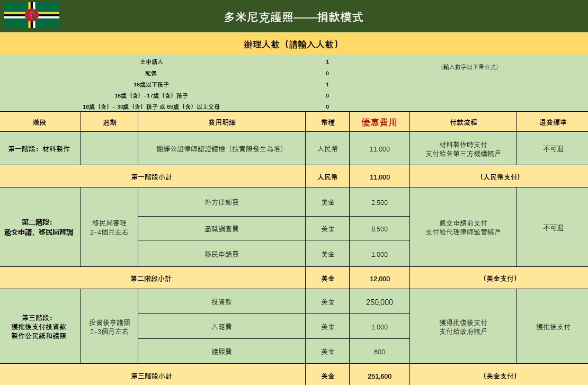Select the 投資款 amount 250,000
The height and width of the screenshot is (385, 588).
coord(379,302)
